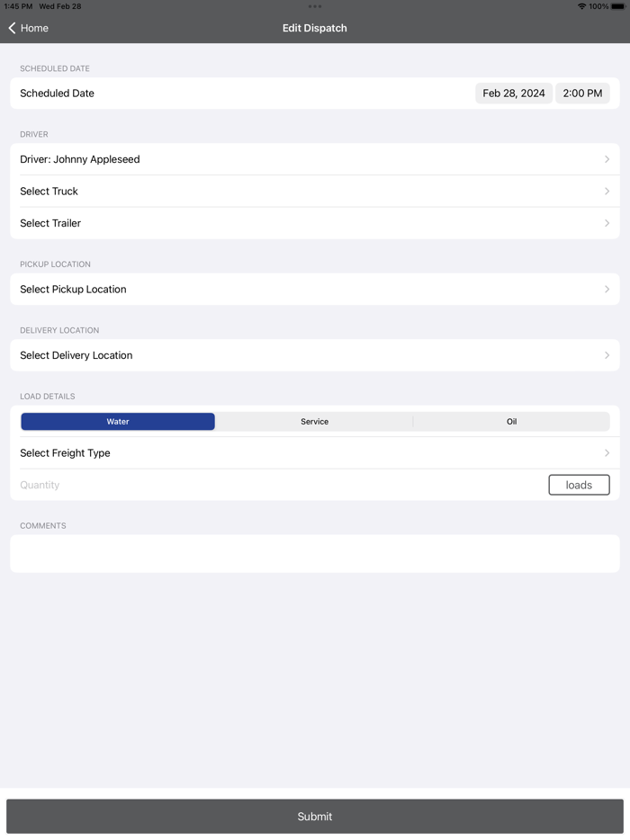The height and width of the screenshot is (840, 630).
Task: Tap the loads unit button
Action: (x=579, y=485)
